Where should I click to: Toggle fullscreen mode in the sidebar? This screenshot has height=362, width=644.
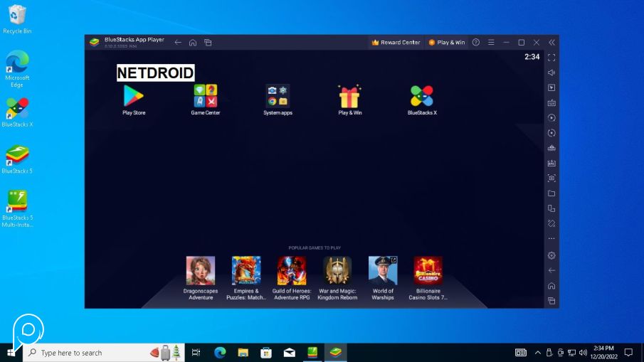coord(551,57)
